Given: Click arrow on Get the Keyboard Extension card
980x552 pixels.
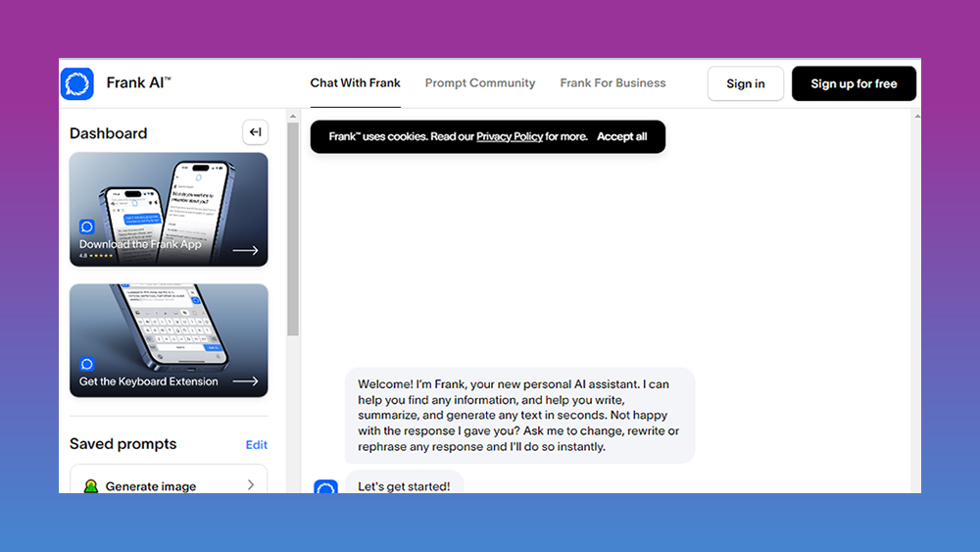Looking at the screenshot, I should (x=245, y=381).
